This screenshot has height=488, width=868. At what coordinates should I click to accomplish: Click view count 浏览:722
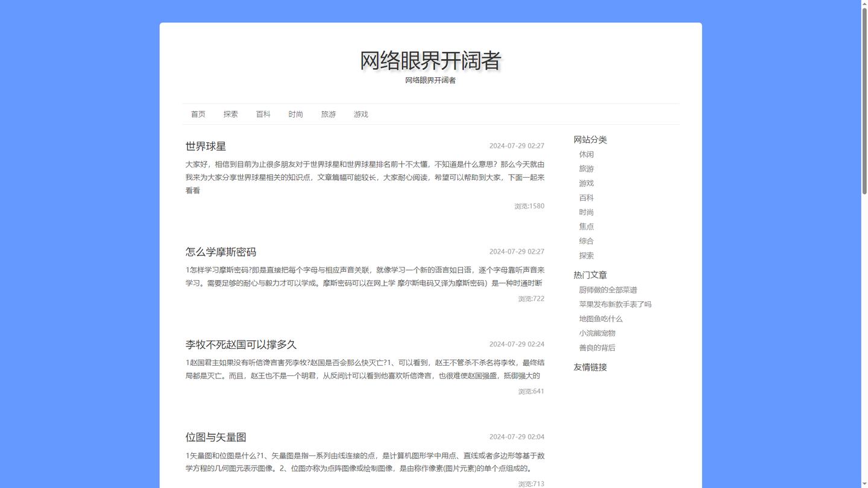[x=531, y=299]
